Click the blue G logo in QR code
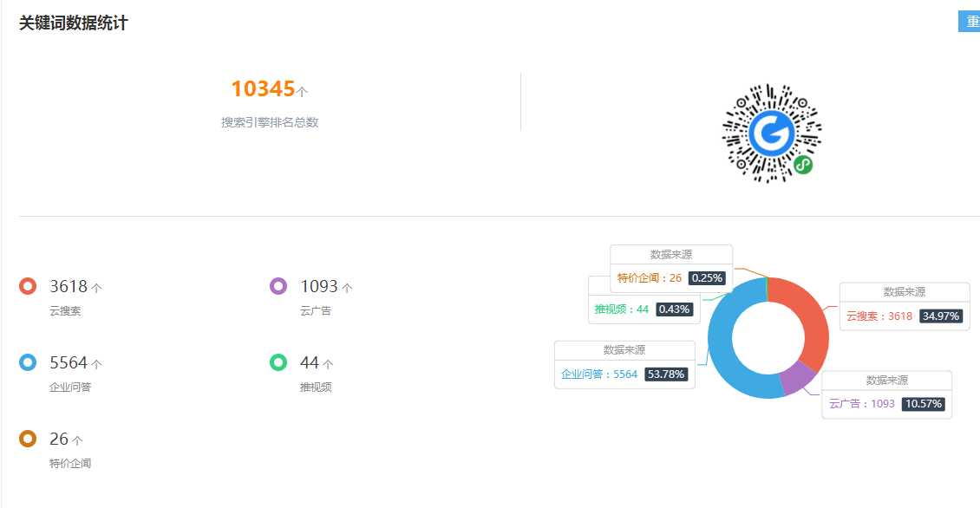980x508 pixels. (x=772, y=134)
